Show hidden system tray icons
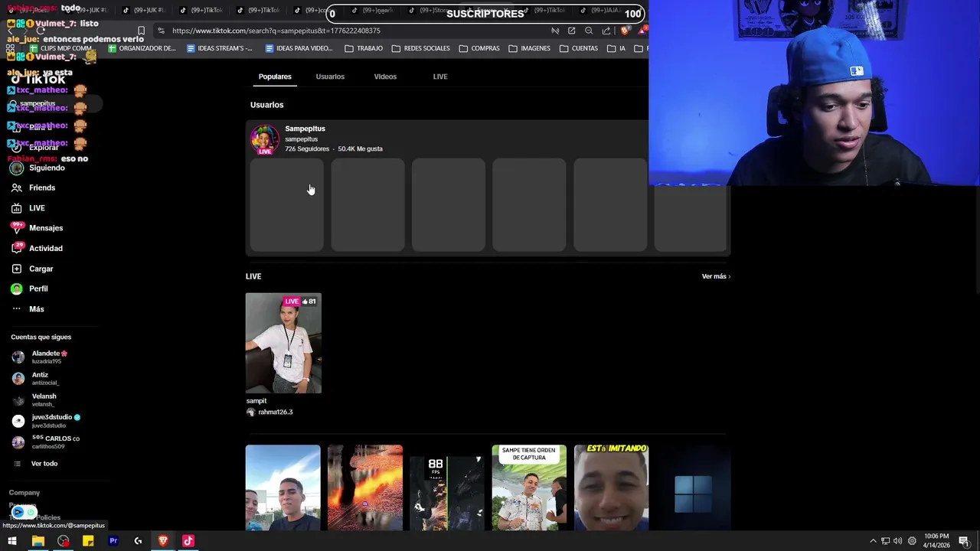Image resolution: width=980 pixels, height=551 pixels. point(873,541)
